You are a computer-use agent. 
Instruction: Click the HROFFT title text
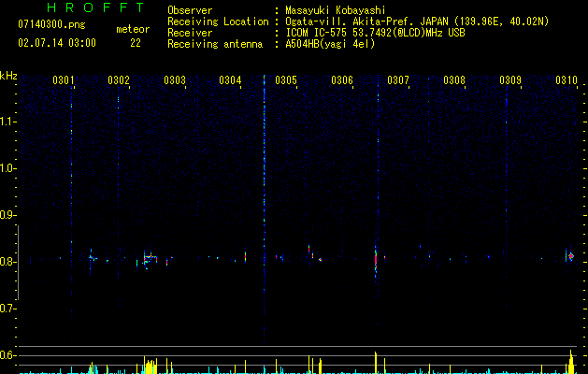95,7
